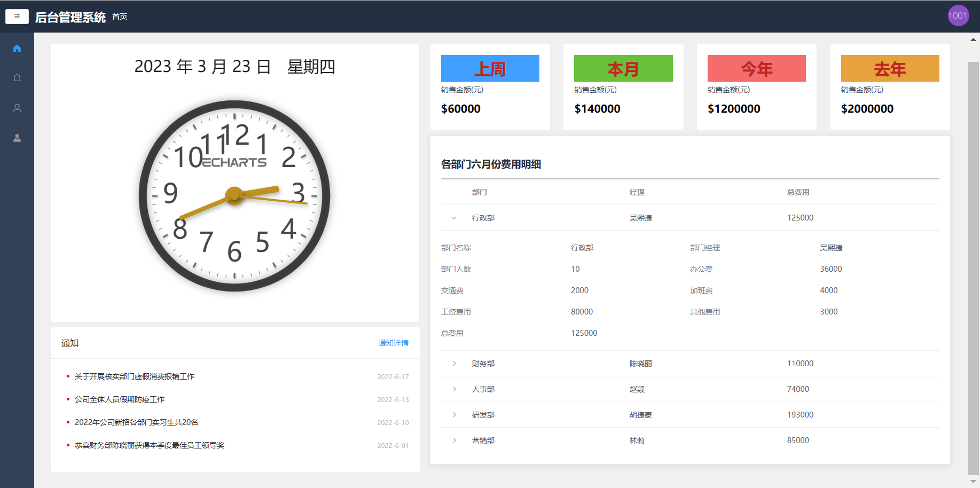Click total cost value 193000
The image size is (980, 488).
tap(800, 415)
